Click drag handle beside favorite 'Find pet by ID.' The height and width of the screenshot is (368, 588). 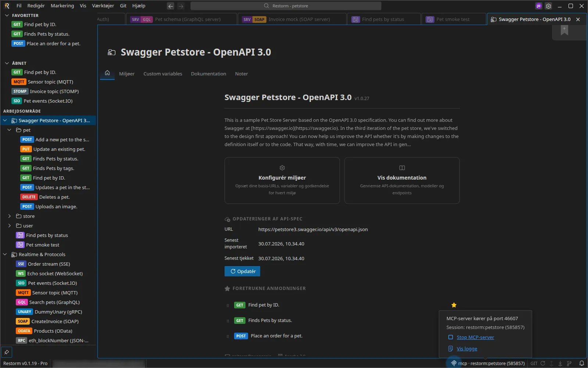pos(228,305)
